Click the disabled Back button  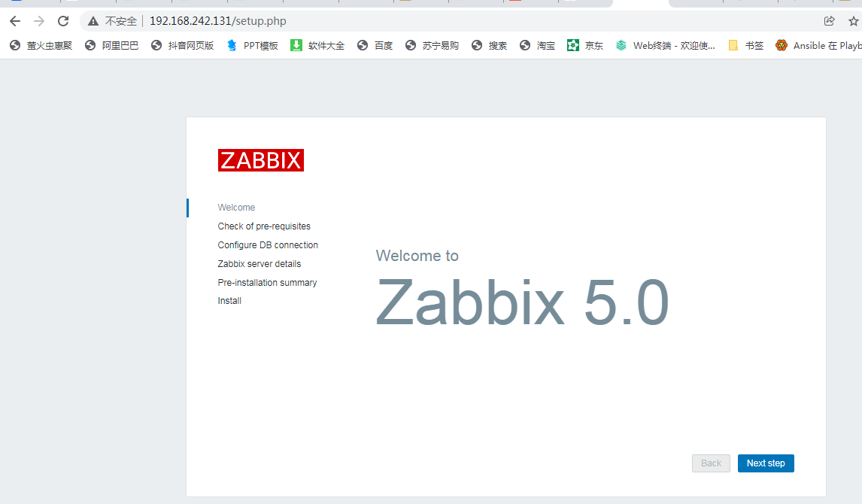711,463
